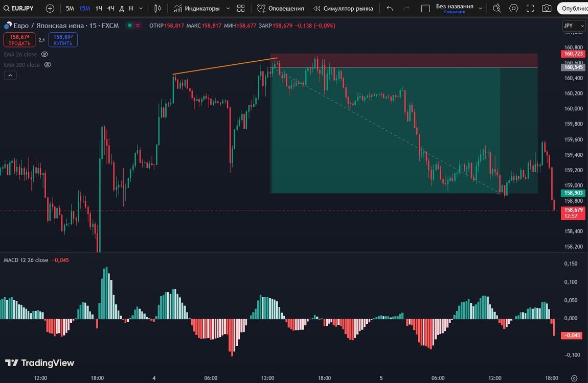Switch to the 1Ч timeframe
The image size is (588, 383).
click(x=99, y=8)
